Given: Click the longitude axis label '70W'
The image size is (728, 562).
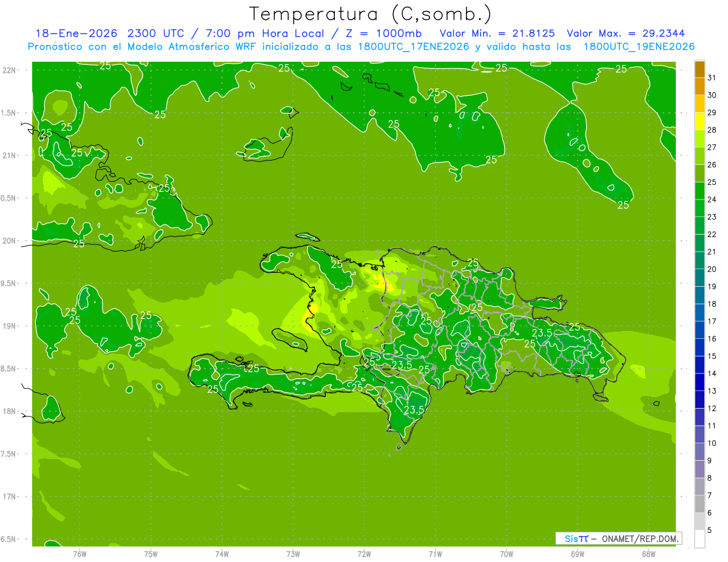Looking at the screenshot, I should [507, 554].
